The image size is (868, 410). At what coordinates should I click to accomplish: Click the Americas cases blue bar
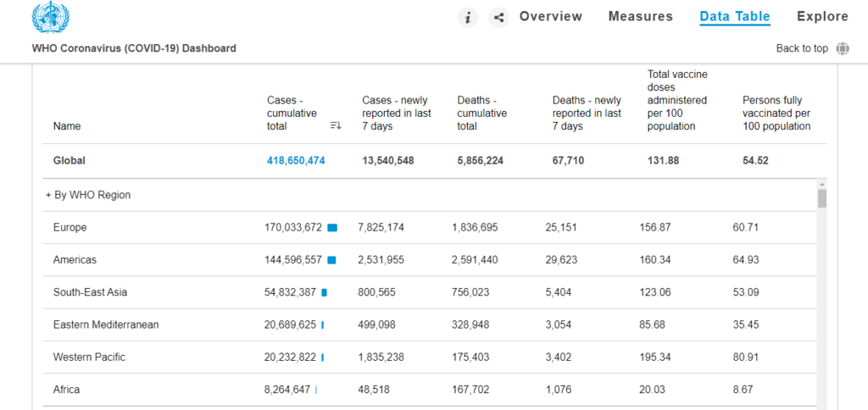331,260
